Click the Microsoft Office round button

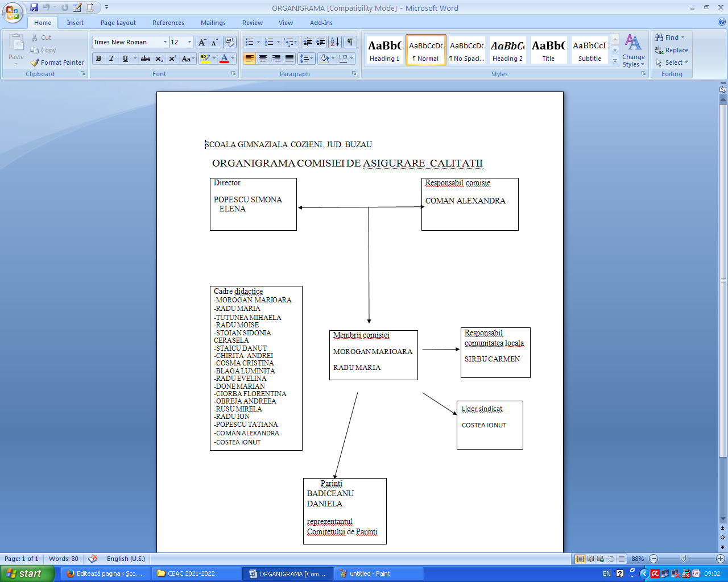click(13, 13)
